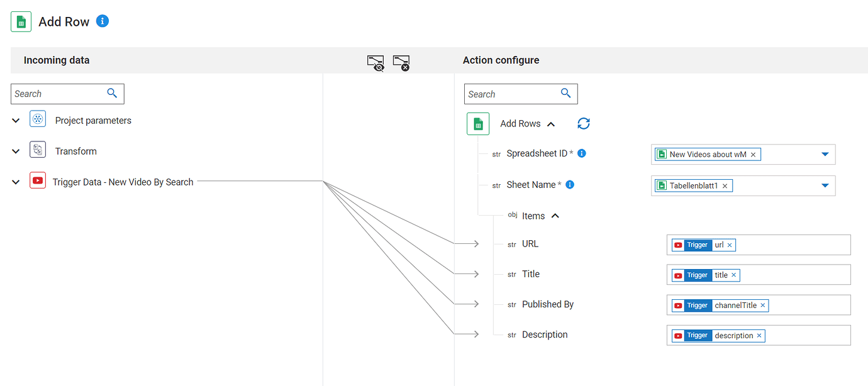Click the YouTube Trigger Data icon
Screen dimensions: 868x386
click(38, 181)
